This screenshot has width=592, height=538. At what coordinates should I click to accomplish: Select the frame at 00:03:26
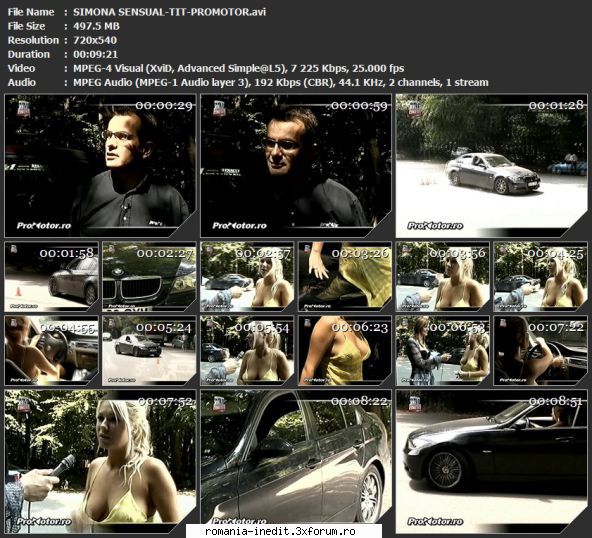click(x=345, y=277)
